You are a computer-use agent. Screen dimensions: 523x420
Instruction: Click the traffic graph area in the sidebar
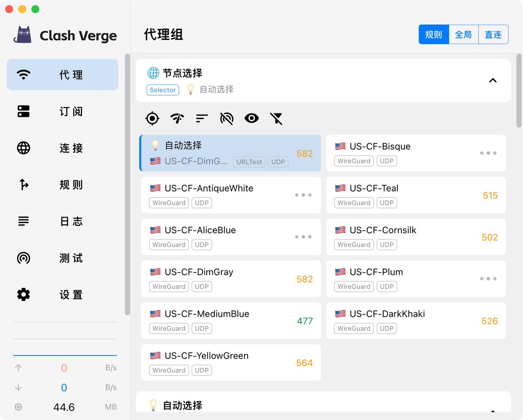pyautogui.click(x=65, y=339)
